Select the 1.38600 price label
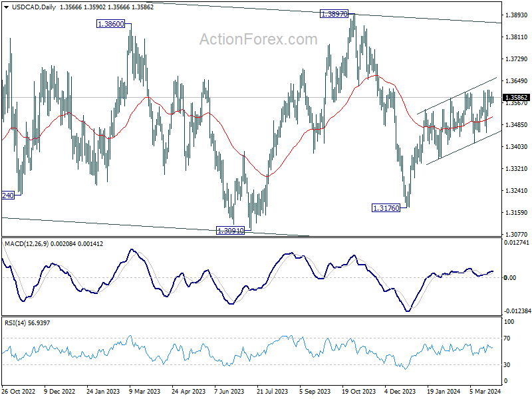This screenshot has height=399, width=532. point(110,24)
